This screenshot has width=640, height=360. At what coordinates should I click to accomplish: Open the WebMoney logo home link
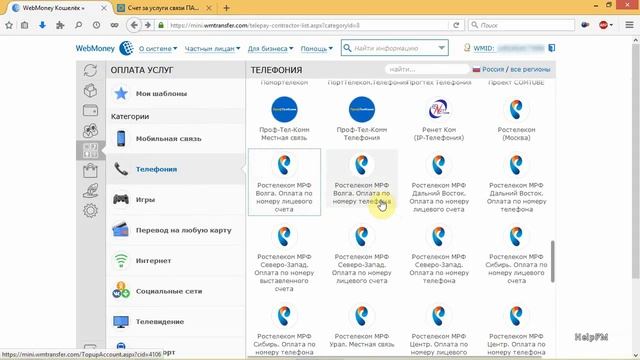pyautogui.click(x=104, y=48)
